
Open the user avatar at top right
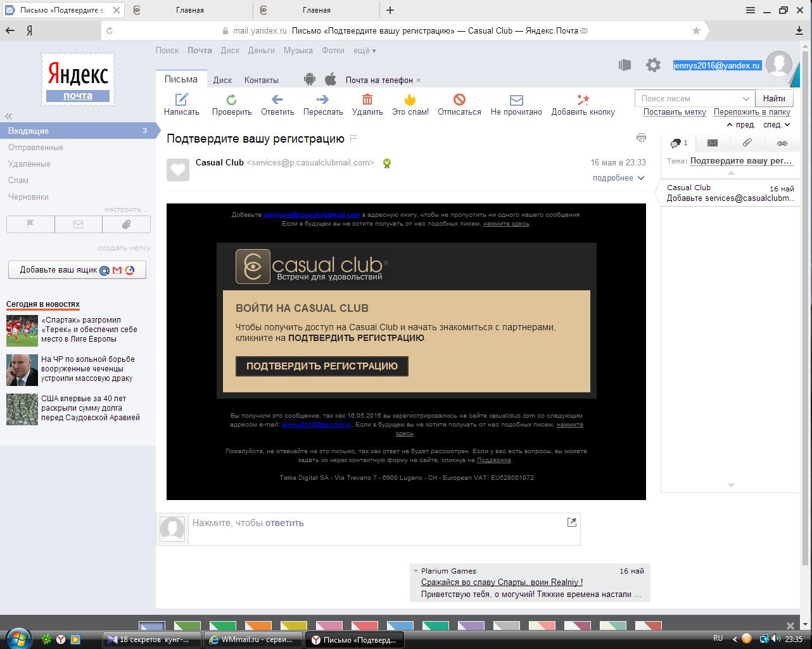779,64
